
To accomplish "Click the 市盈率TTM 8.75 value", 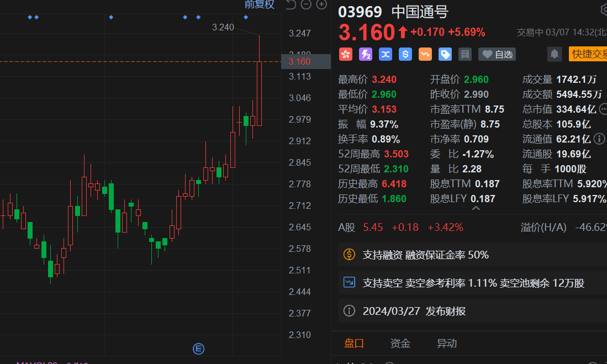I will pyautogui.click(x=495, y=109).
